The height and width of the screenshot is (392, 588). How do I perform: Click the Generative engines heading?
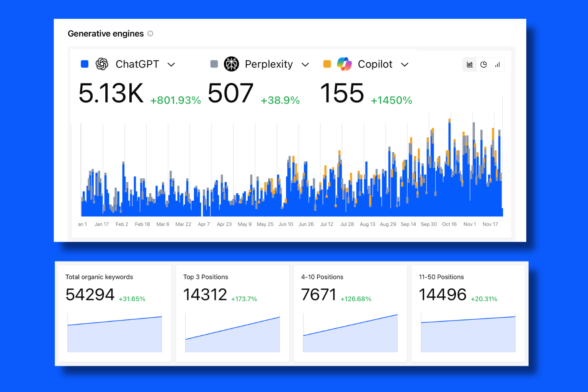click(106, 34)
